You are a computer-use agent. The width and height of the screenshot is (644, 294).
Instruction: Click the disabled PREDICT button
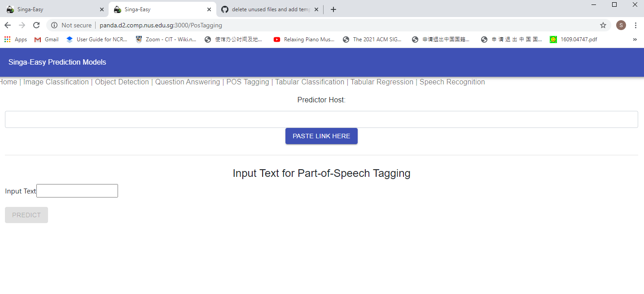pos(26,215)
